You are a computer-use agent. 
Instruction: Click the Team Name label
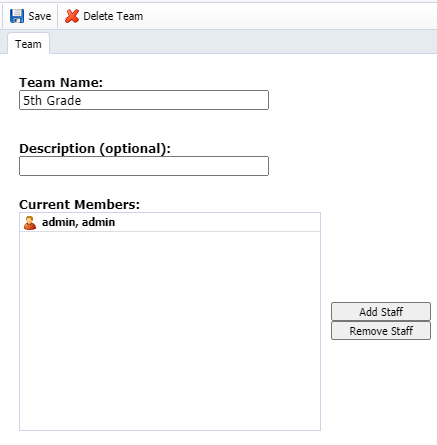click(x=61, y=82)
